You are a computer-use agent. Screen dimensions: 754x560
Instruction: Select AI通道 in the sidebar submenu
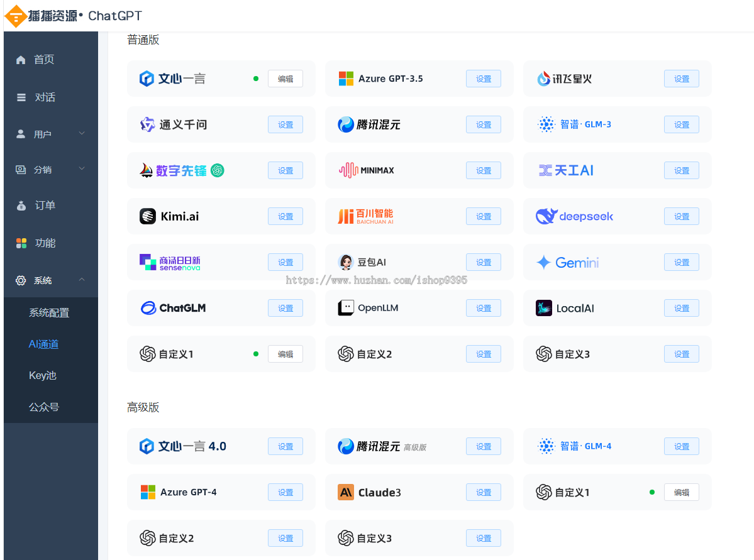click(x=44, y=344)
